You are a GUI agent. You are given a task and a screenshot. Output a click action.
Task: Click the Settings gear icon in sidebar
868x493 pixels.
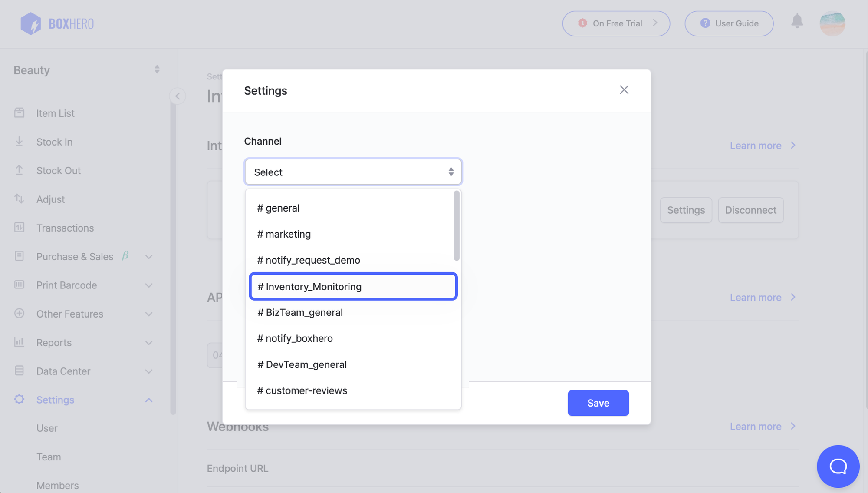[x=19, y=399]
